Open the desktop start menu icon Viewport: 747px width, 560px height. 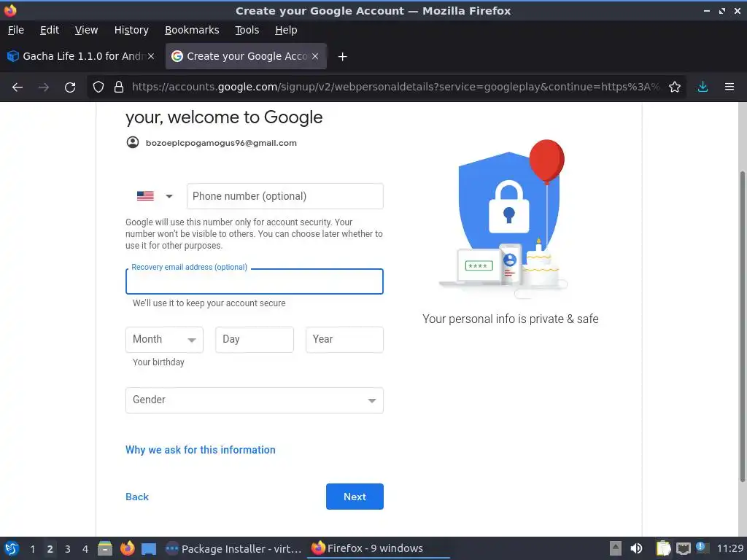12,548
